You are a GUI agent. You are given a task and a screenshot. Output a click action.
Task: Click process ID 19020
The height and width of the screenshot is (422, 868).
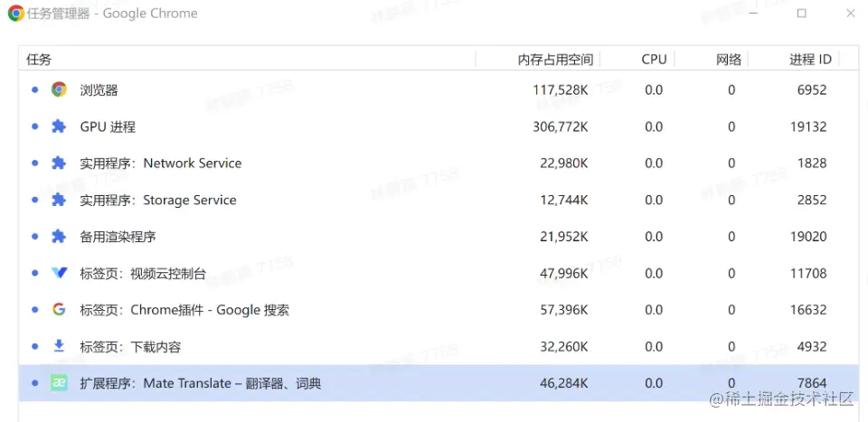coord(808,237)
